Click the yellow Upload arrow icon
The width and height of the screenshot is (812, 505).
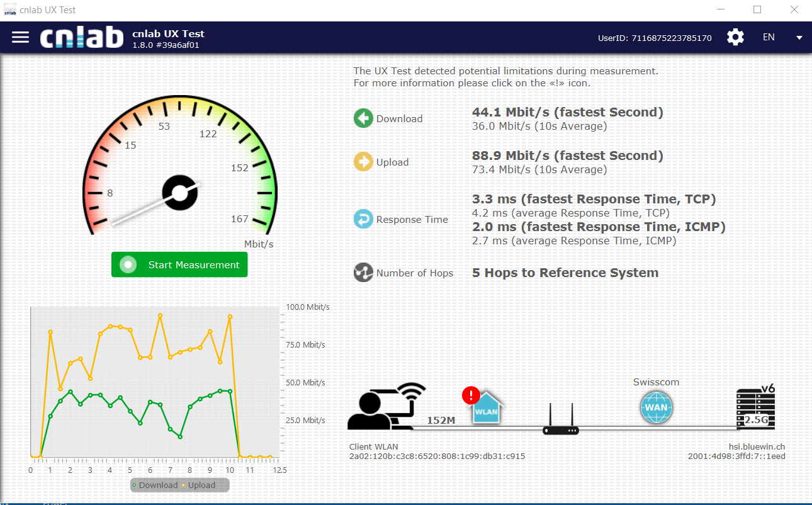363,162
